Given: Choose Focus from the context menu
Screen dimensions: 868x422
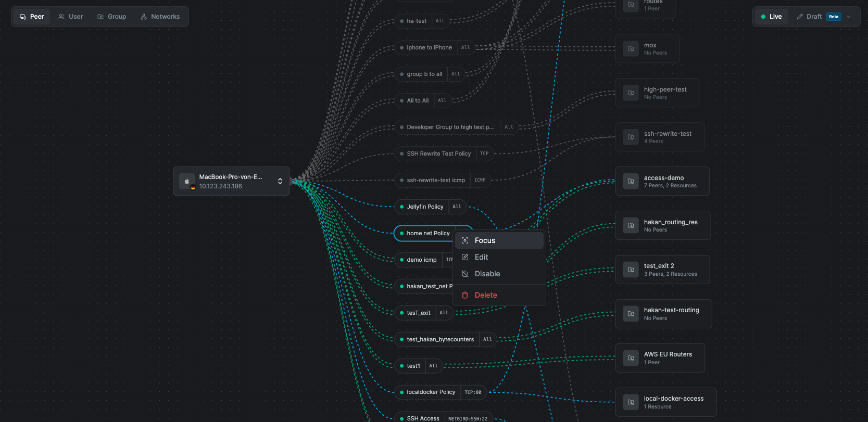Looking at the screenshot, I should [499, 240].
